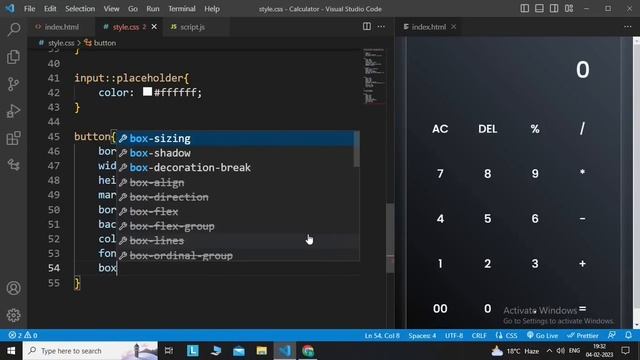Choose box-shadow suggestion
The width and height of the screenshot is (640, 360).
pyautogui.click(x=235, y=153)
